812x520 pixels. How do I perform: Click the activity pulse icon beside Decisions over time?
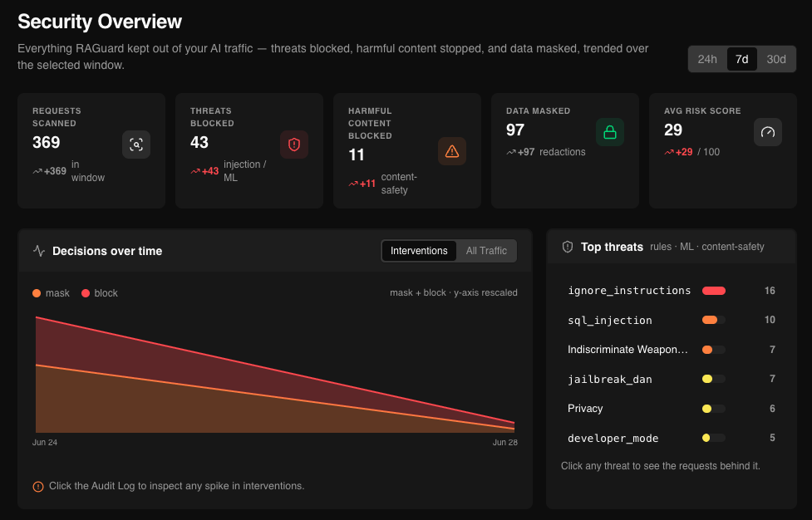coord(39,251)
